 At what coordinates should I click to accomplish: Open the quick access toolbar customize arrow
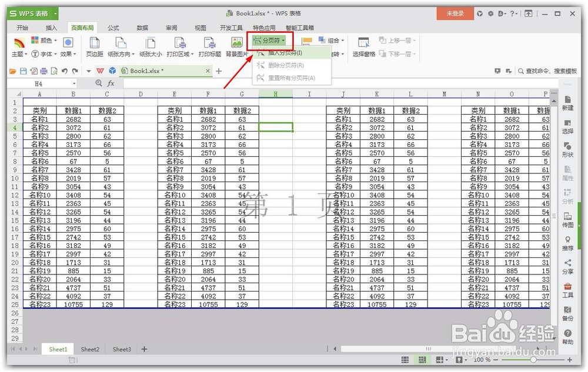[x=89, y=71]
